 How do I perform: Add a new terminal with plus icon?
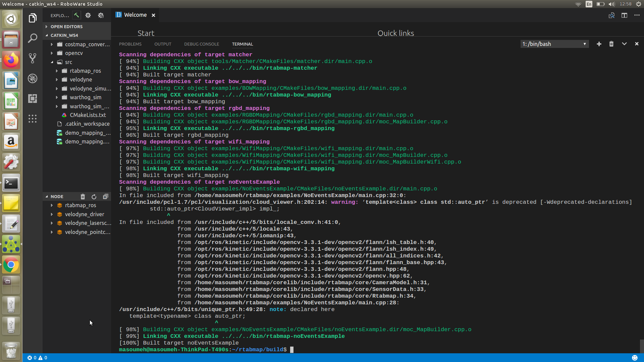(599, 44)
